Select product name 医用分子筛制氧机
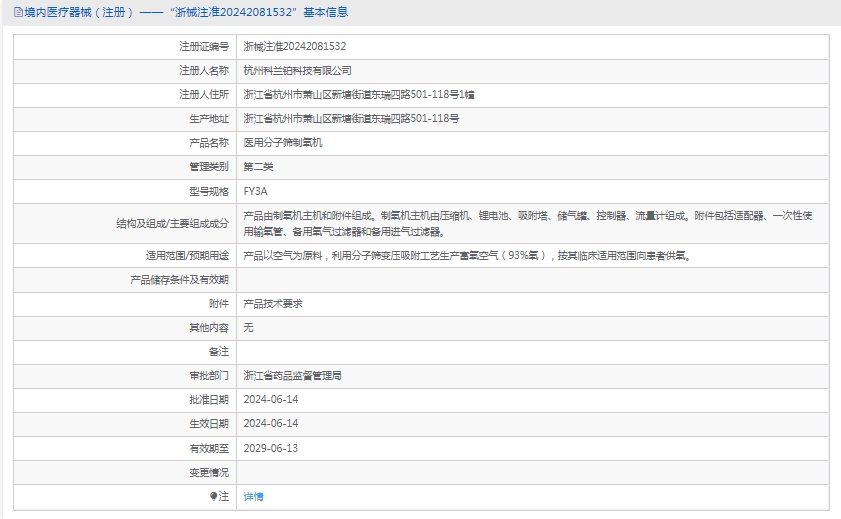The height and width of the screenshot is (519, 841). coord(284,143)
